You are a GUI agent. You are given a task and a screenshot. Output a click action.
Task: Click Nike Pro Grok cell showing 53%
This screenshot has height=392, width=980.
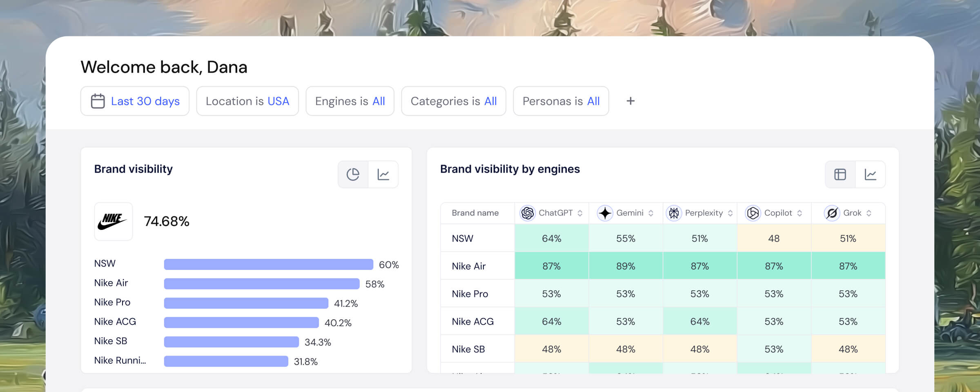pyautogui.click(x=848, y=294)
